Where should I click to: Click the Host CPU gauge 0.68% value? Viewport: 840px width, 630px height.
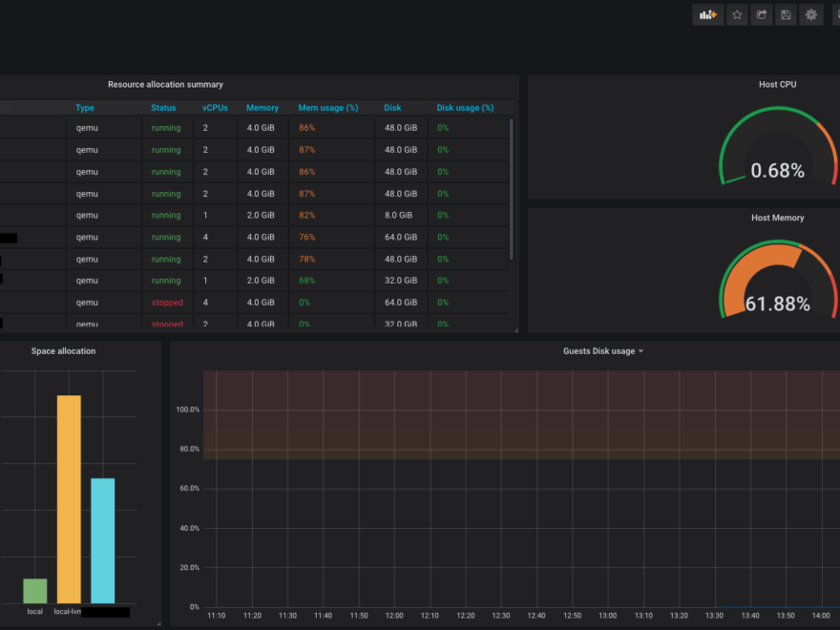tap(777, 171)
